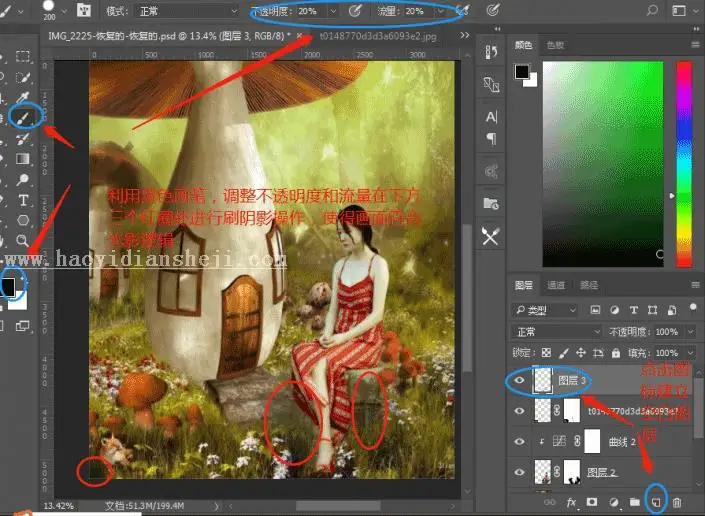Lock layer position
Screen dimensions: 705x516
[x=580, y=353]
